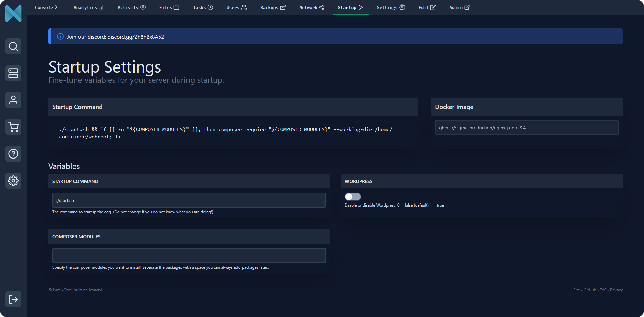The height and width of the screenshot is (317, 644).
Task: Click the search icon in sidebar
Action: pyautogui.click(x=13, y=46)
